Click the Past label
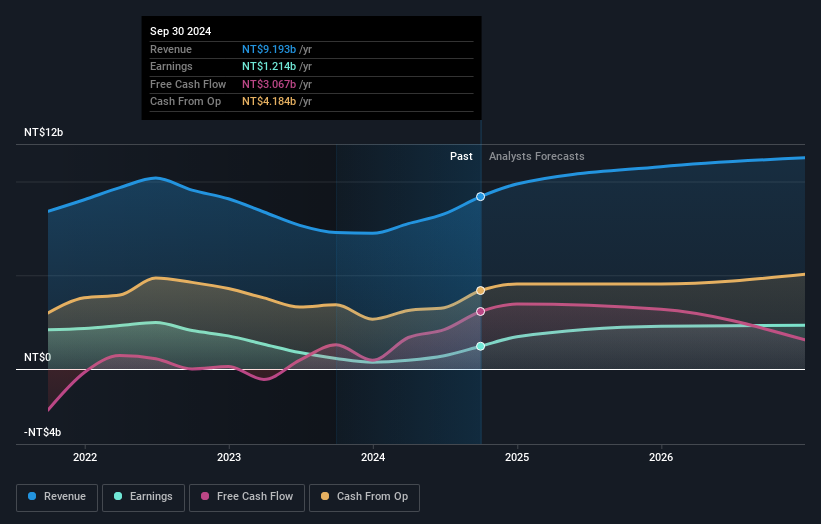Image resolution: width=821 pixels, height=524 pixels. click(461, 157)
